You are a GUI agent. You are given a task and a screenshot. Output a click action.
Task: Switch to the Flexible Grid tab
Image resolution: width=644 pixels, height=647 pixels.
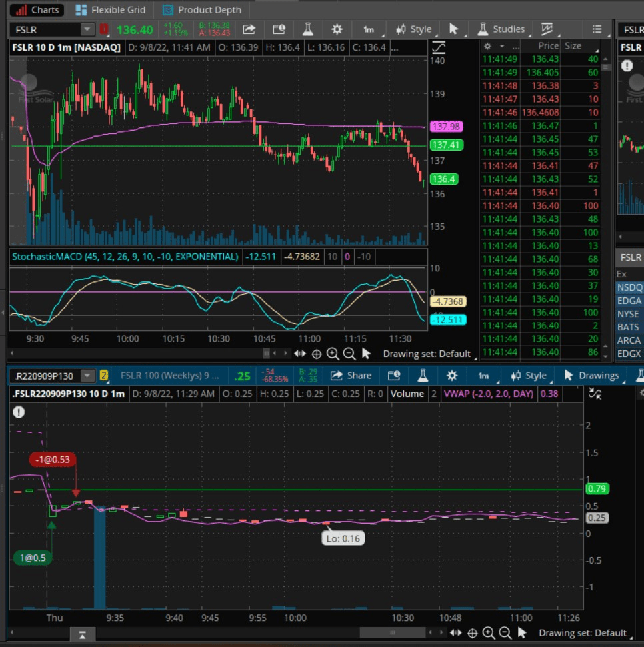(x=111, y=10)
